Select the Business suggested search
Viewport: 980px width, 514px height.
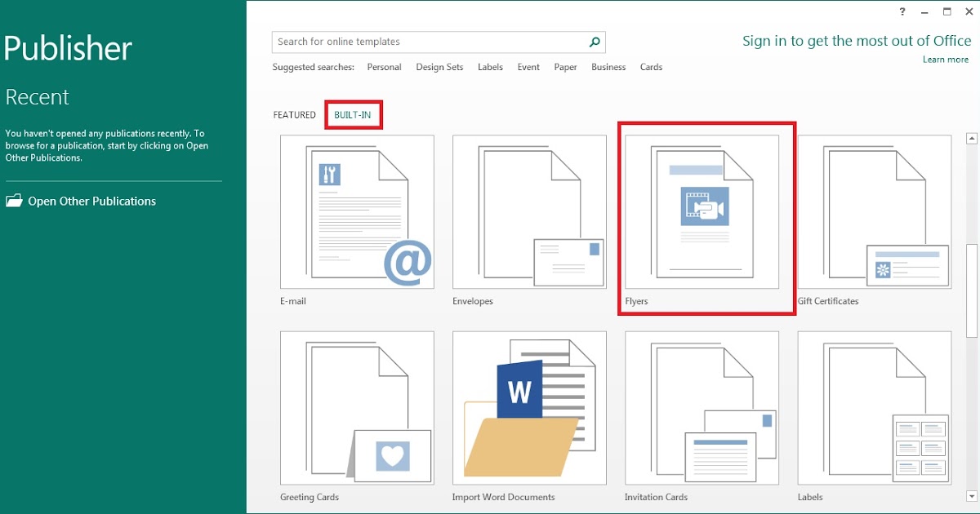point(608,67)
